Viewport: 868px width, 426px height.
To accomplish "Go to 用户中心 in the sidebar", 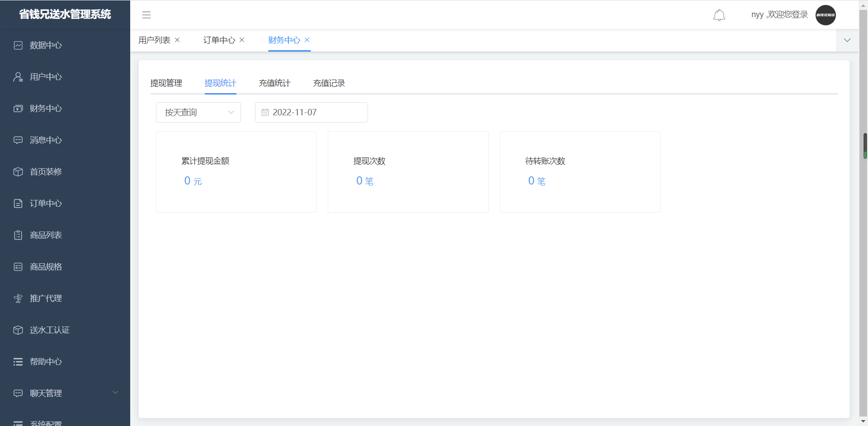I will coord(46,77).
